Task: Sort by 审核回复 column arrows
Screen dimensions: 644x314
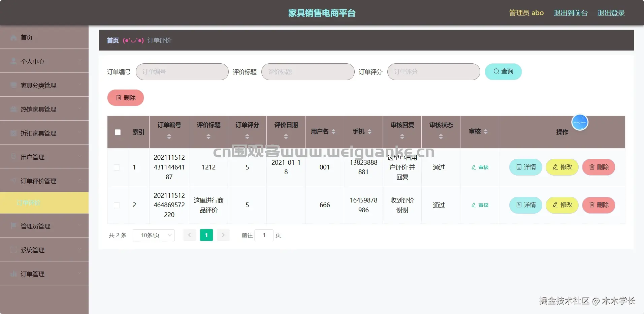Action: coord(402,136)
